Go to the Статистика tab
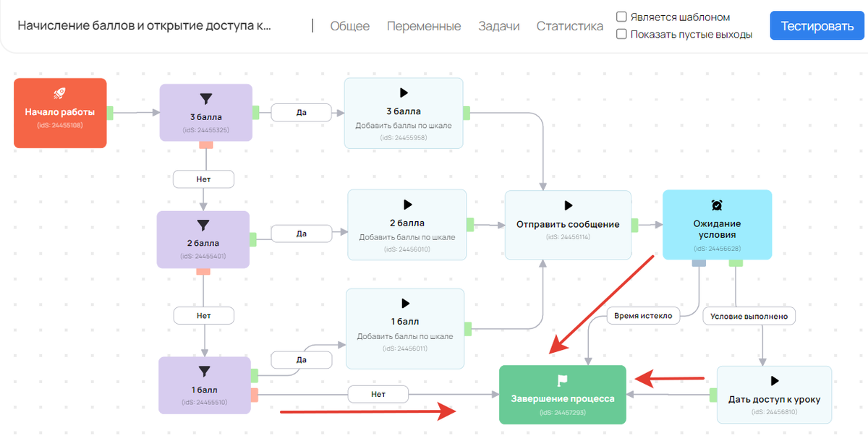Screen dimensions: 868x441 pos(569,26)
